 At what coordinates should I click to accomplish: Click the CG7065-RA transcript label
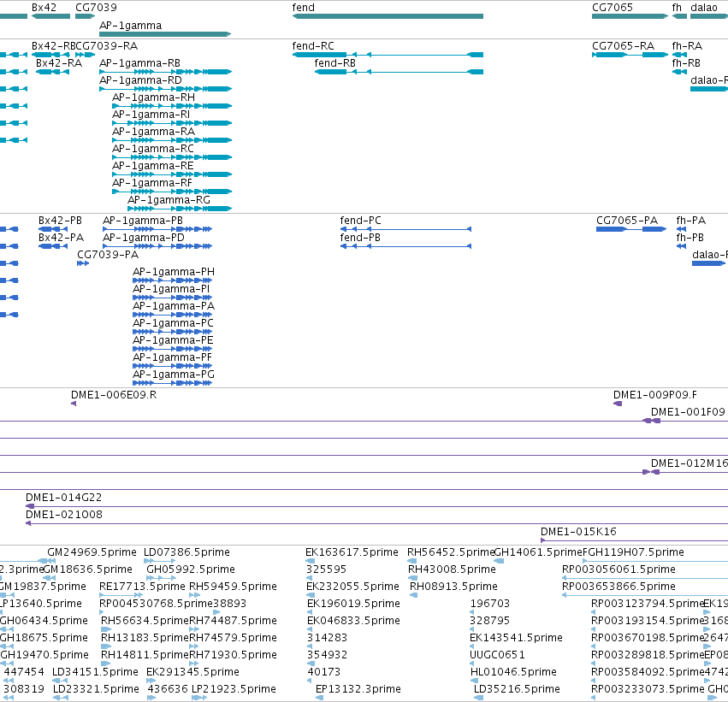click(623, 46)
